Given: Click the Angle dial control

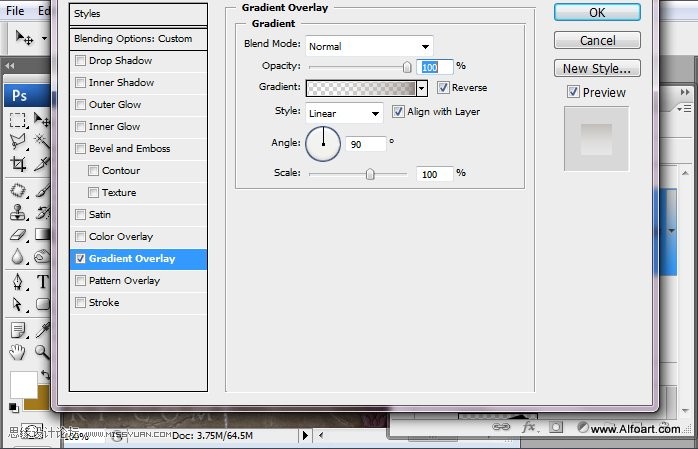Looking at the screenshot, I should tap(323, 144).
